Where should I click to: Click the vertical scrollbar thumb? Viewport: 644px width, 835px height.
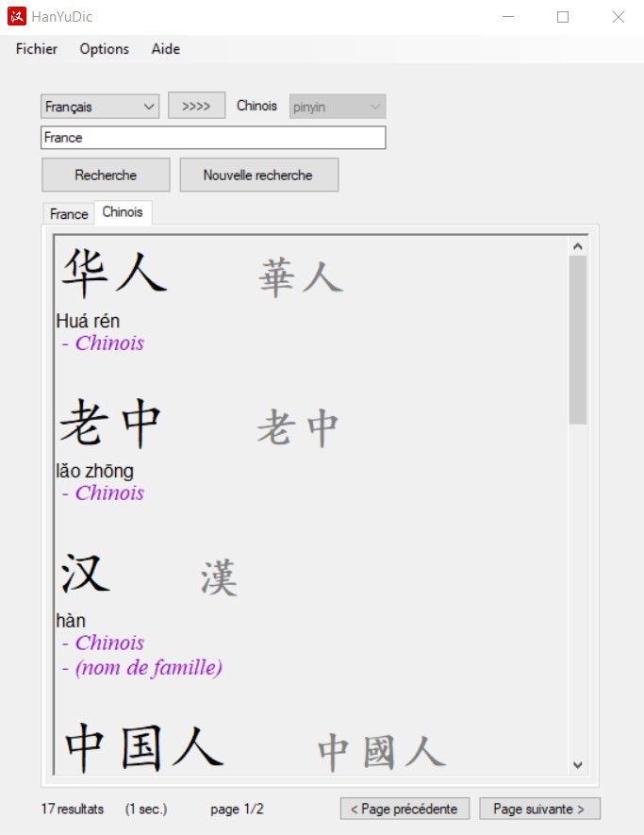pyautogui.click(x=578, y=340)
